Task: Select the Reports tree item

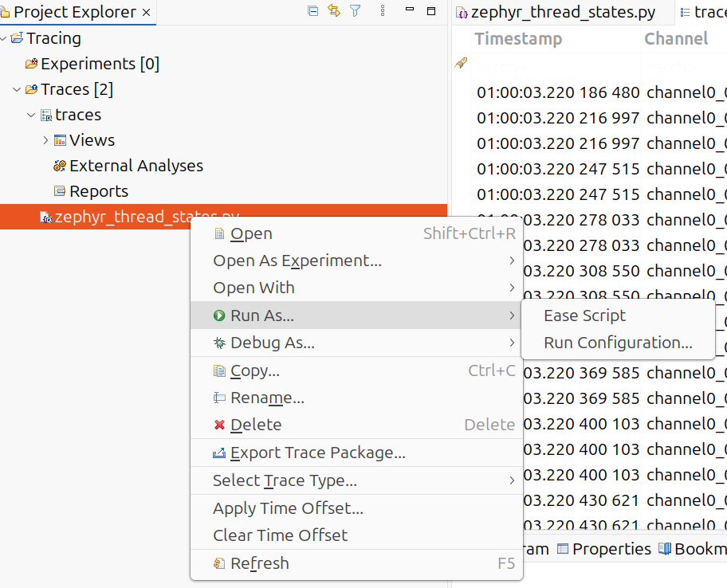Action: [x=98, y=191]
